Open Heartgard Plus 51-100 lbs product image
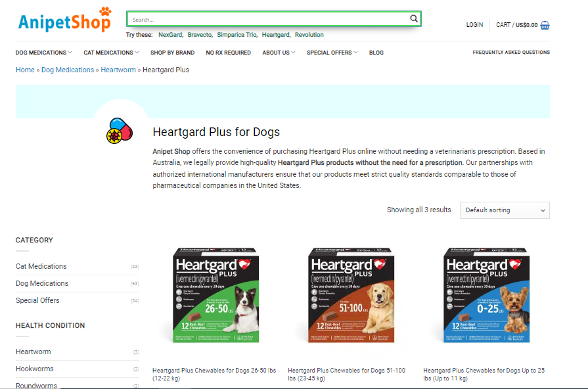Screen dimensions: 588x389 (x=351, y=295)
